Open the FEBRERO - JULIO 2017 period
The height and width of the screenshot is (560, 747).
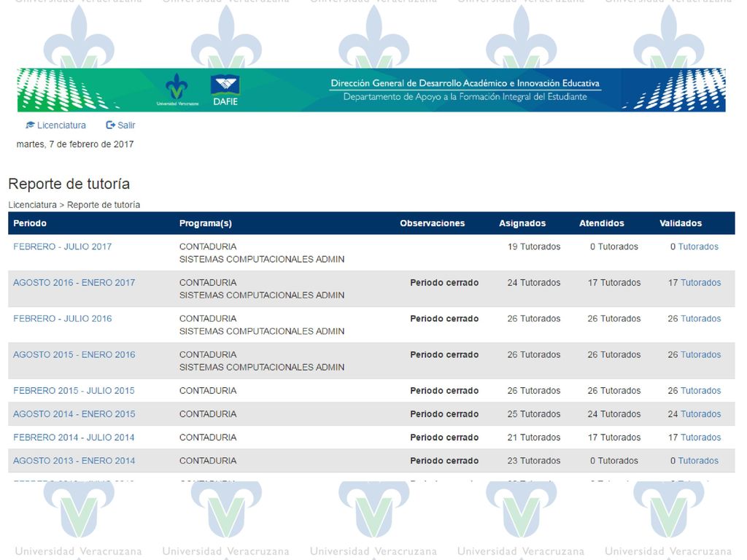[x=63, y=246]
